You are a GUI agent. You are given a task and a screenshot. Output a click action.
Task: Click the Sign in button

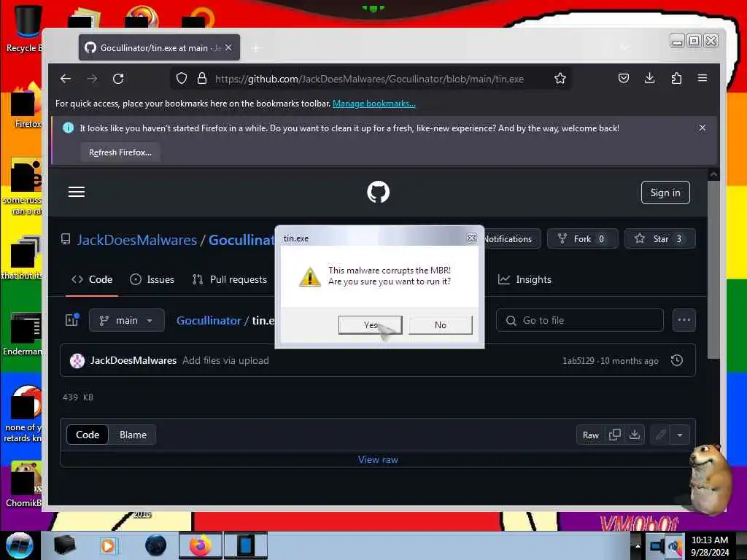coord(665,192)
